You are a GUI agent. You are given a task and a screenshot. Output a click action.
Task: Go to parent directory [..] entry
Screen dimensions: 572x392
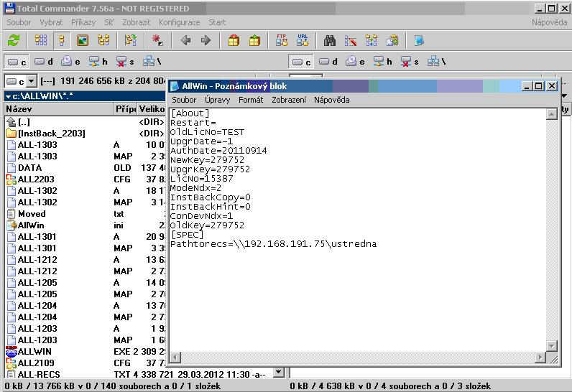point(85,122)
